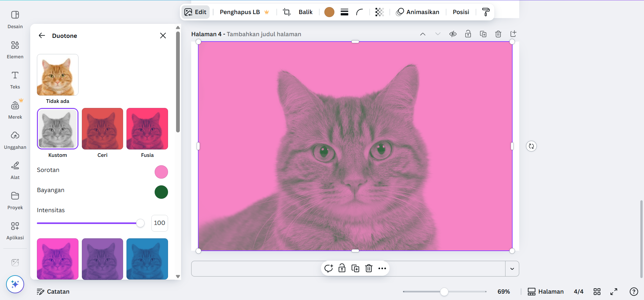Click the page title Tambahkan judul halaman
Screen dimensions: 644x300
264,34
